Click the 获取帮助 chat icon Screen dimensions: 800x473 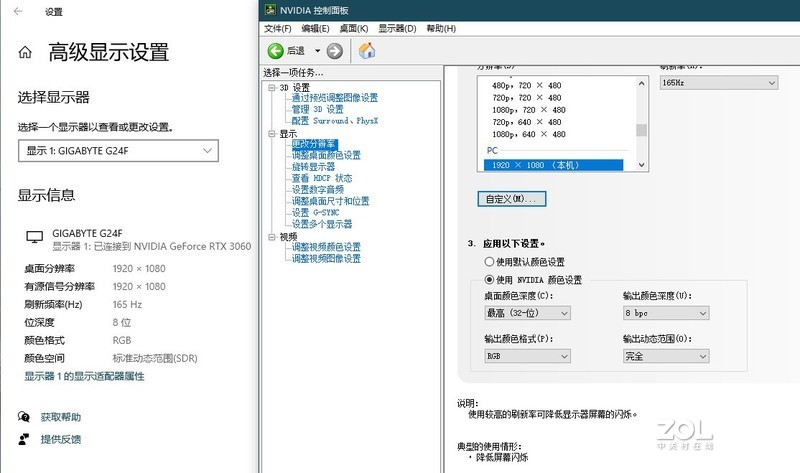tap(23, 417)
